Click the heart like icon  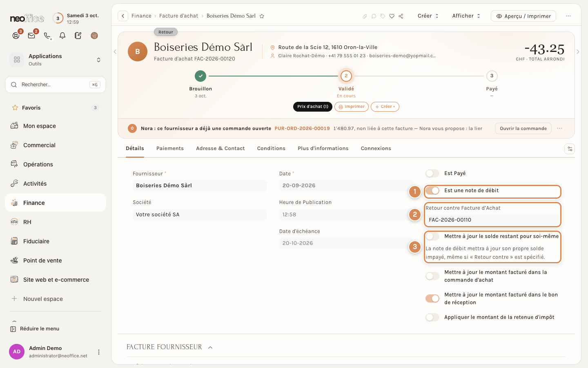tap(392, 16)
